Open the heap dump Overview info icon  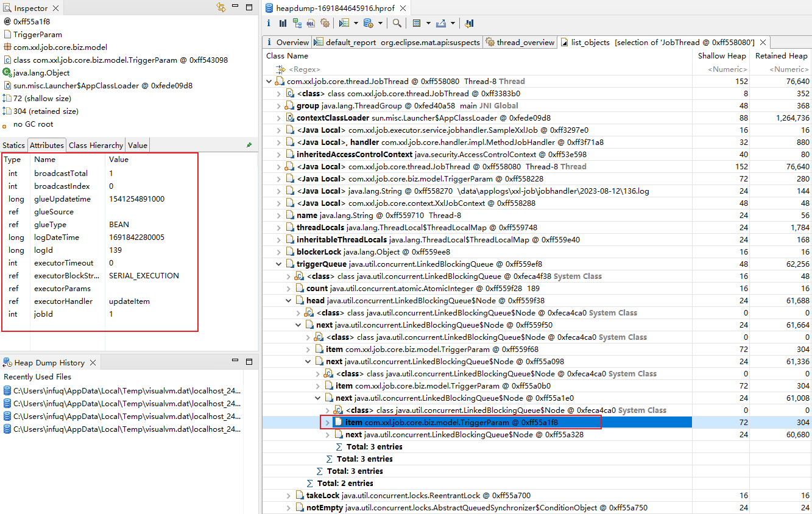pos(269,23)
